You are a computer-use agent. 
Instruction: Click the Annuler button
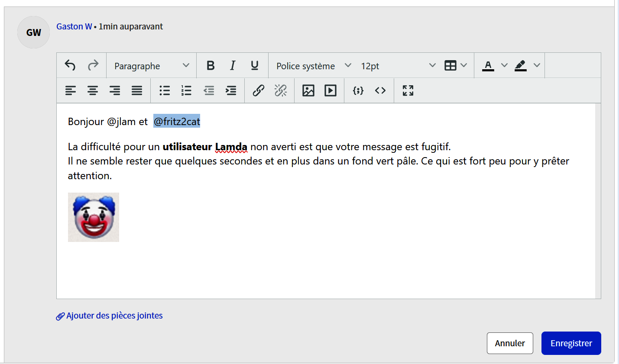pos(510,343)
